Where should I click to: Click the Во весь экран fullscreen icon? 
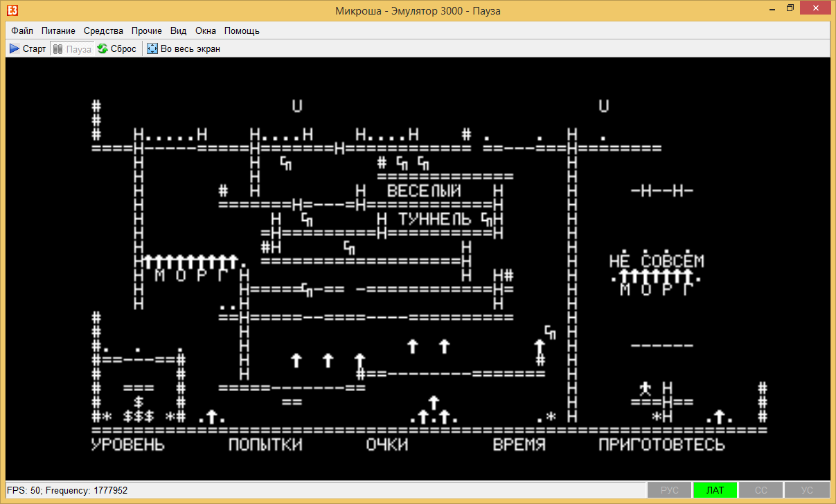tap(152, 48)
